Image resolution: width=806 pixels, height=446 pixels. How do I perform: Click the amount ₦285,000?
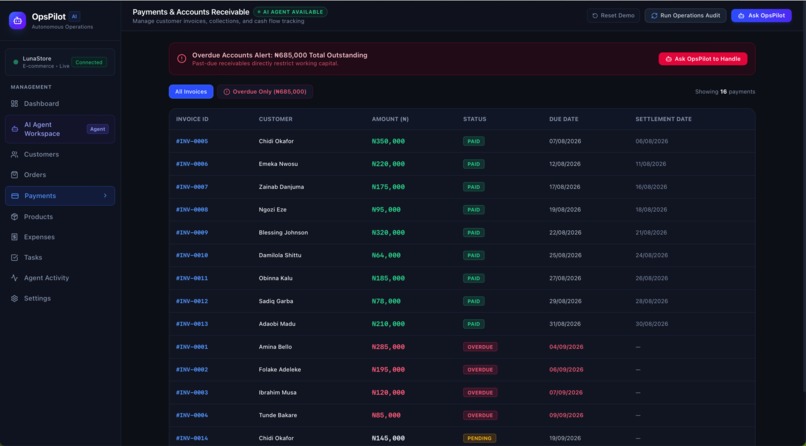pyautogui.click(x=388, y=347)
